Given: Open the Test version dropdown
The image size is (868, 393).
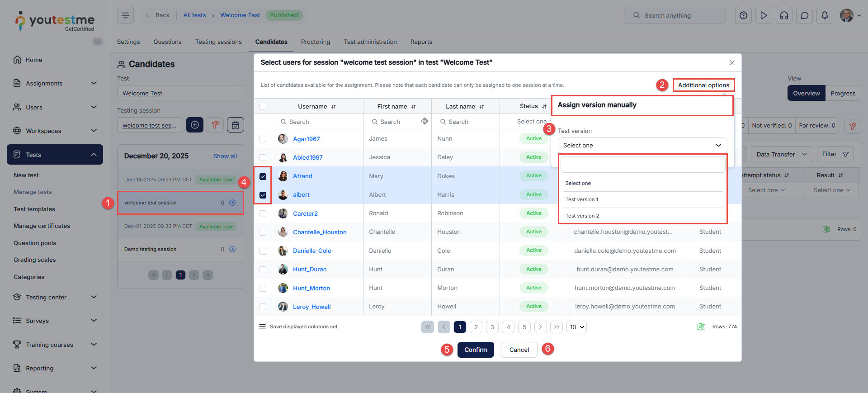Looking at the screenshot, I should [x=642, y=145].
